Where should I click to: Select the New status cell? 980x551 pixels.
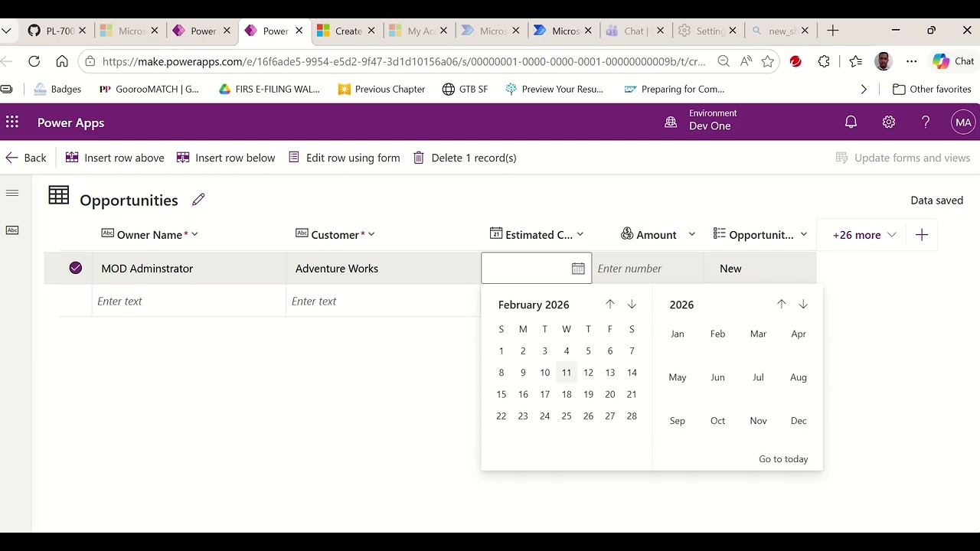760,269
